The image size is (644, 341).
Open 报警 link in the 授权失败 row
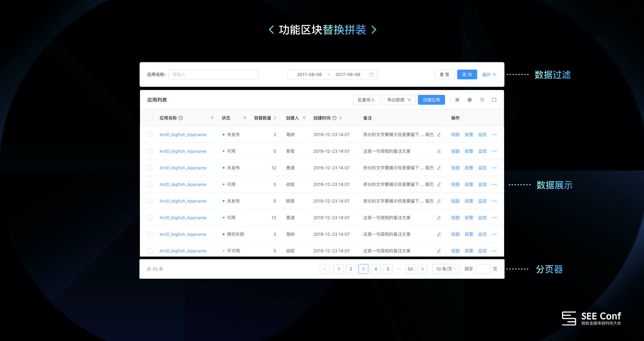469,234
